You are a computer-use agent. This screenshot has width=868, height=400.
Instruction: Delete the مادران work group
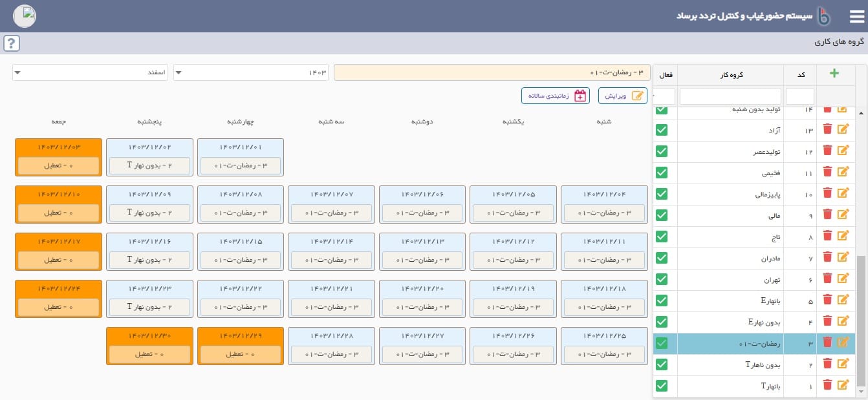(827, 257)
